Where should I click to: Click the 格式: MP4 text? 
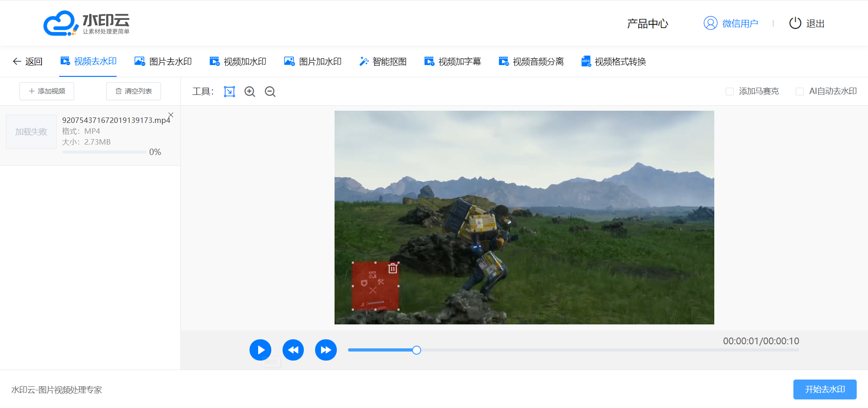pos(81,131)
